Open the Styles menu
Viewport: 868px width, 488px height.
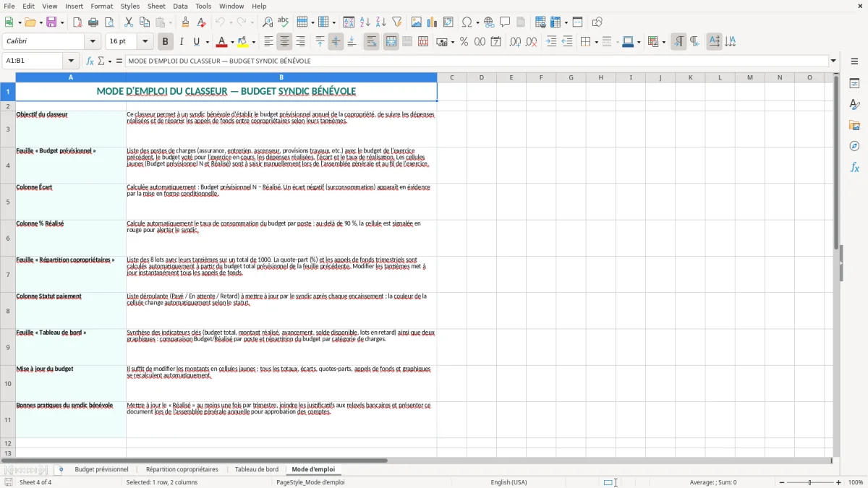pos(130,6)
